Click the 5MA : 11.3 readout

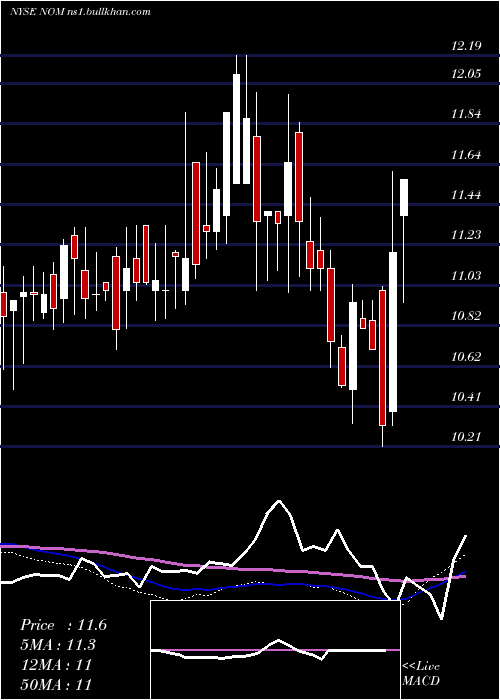pyautogui.click(x=58, y=645)
